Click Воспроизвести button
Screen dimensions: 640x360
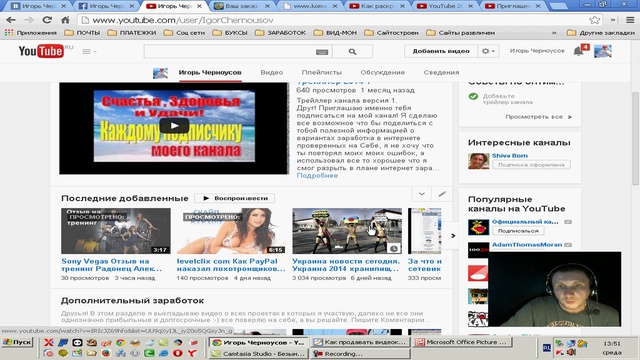[235, 198]
